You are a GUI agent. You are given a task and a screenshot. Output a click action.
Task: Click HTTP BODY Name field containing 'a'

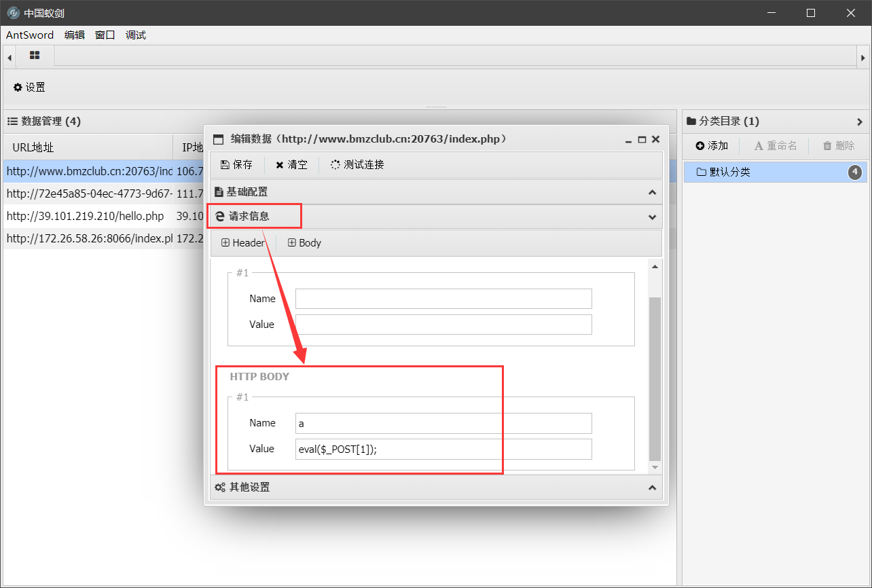pyautogui.click(x=443, y=423)
